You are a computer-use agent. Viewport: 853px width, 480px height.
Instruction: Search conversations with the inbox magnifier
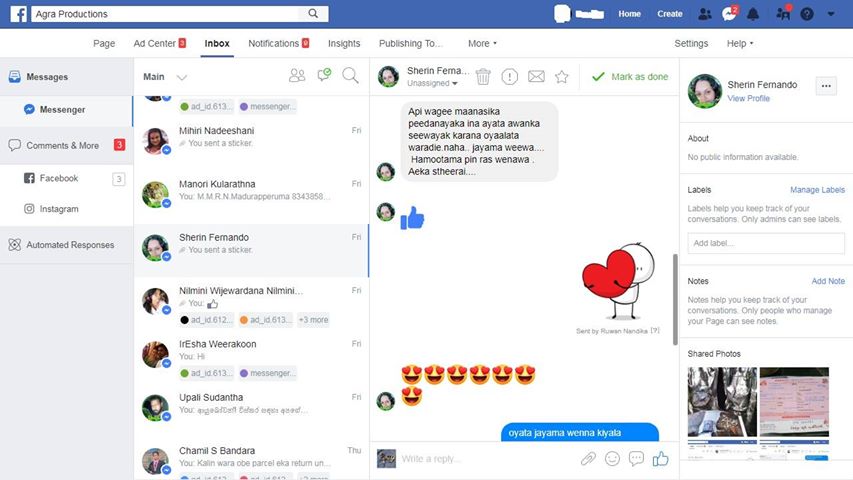(x=350, y=76)
